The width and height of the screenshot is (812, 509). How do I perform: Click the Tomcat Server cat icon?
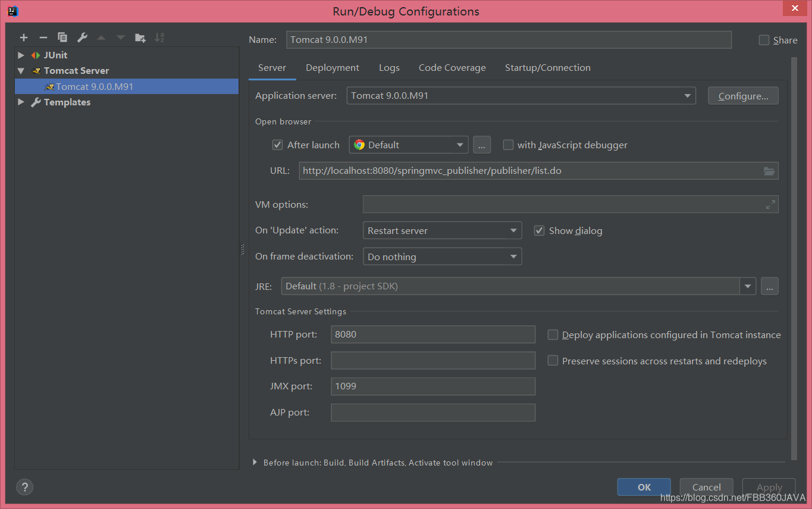click(x=36, y=70)
